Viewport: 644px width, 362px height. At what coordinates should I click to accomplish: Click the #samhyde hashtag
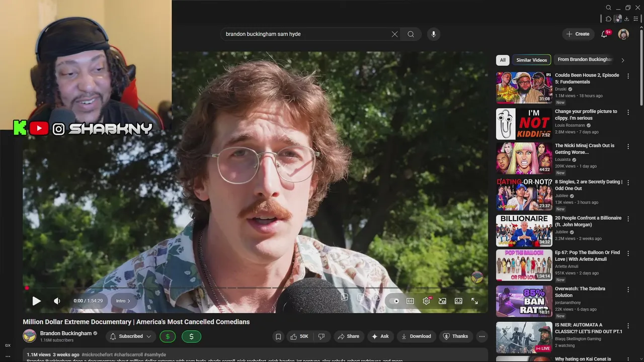click(155, 354)
